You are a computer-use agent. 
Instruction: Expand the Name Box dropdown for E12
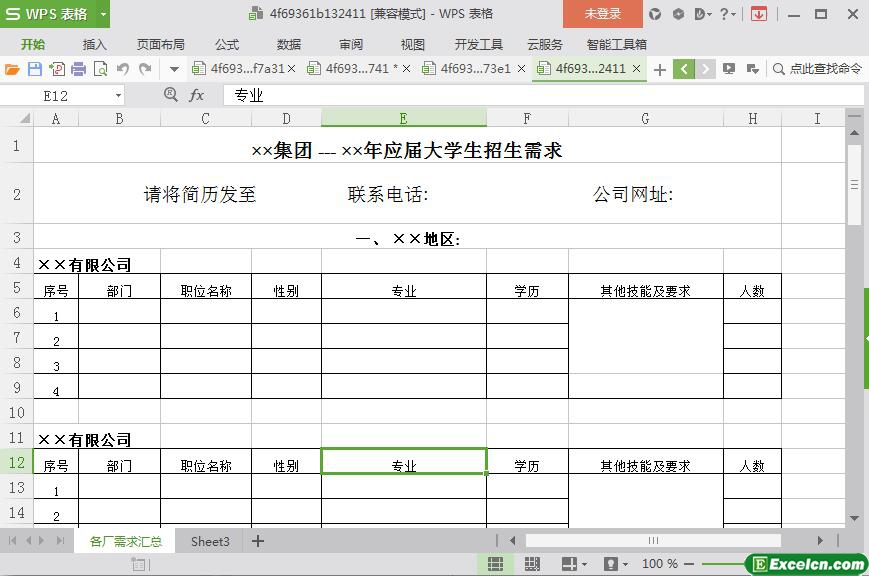coord(118,96)
